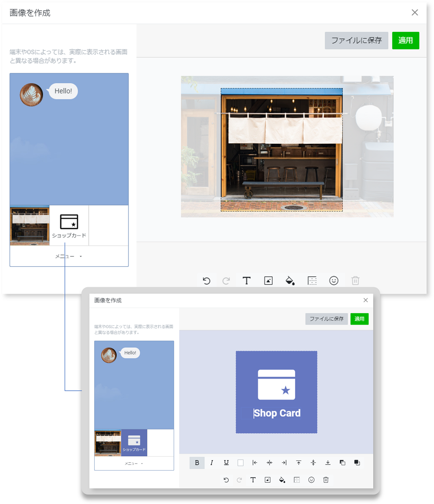This screenshot has width=434, height=504.
Task: Center the object horizontally
Action: pyautogui.click(x=270, y=463)
